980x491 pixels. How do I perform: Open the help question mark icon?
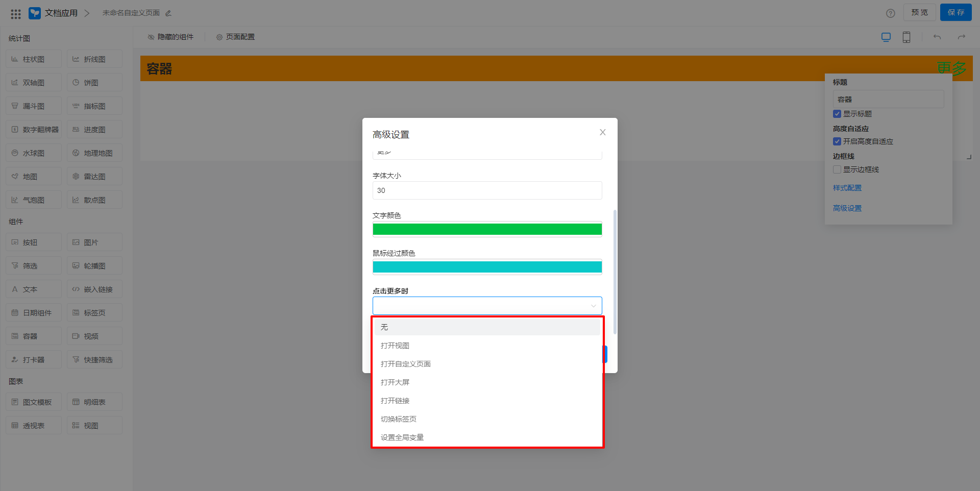click(891, 13)
